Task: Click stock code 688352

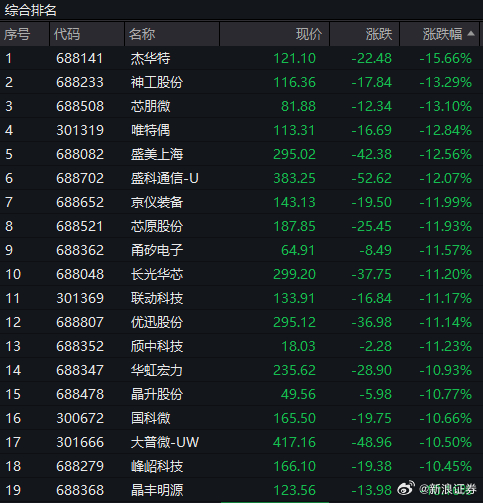Action: click(x=80, y=346)
